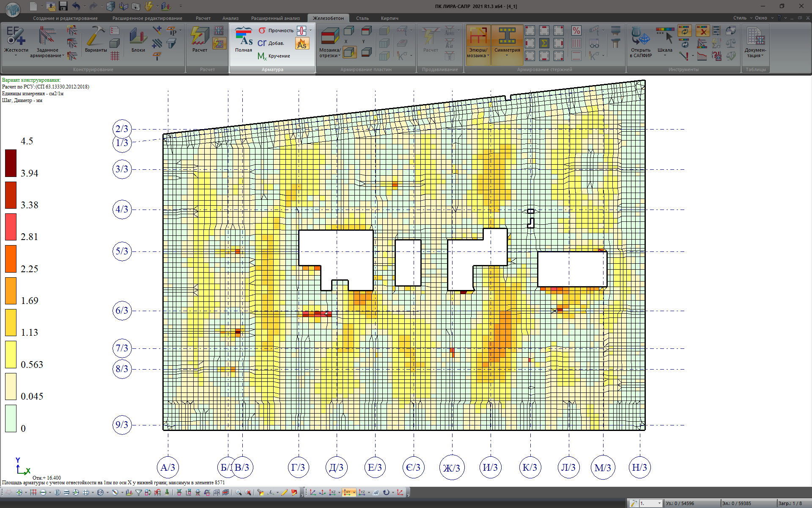Toggle the fire-resistance As button
Screen dimensions: 812x508
tap(302, 44)
